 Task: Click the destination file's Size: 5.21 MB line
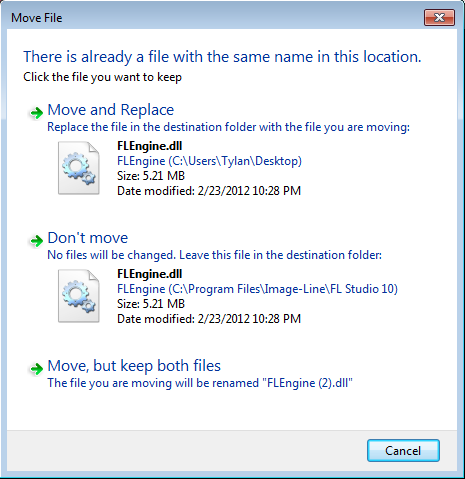pyautogui.click(x=151, y=304)
